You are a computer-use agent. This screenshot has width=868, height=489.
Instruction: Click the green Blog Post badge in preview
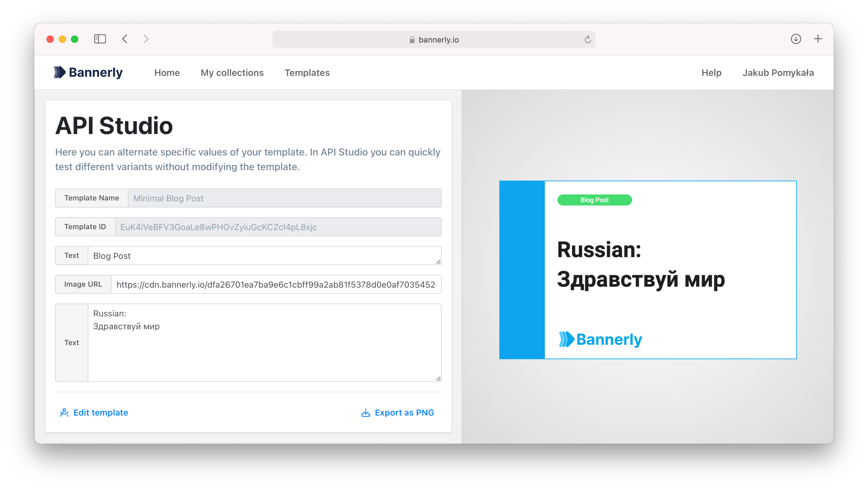pos(594,200)
